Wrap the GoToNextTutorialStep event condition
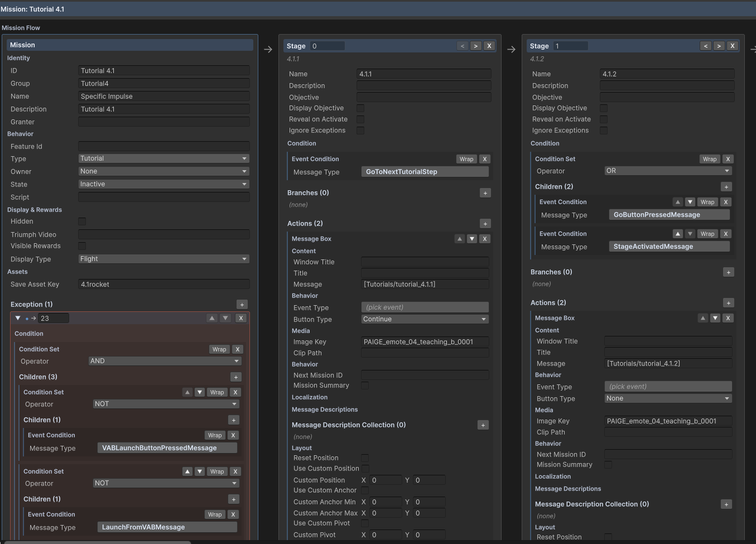This screenshot has width=756, height=544. [x=466, y=159]
